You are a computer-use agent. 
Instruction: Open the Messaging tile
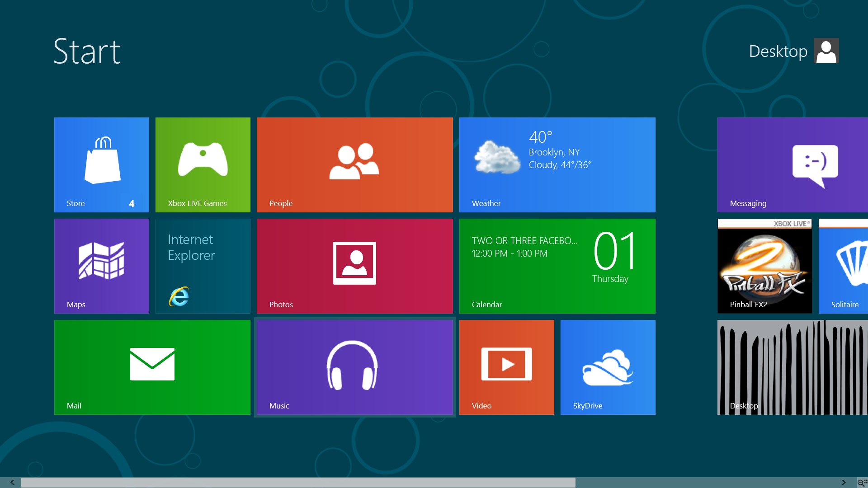tap(792, 165)
